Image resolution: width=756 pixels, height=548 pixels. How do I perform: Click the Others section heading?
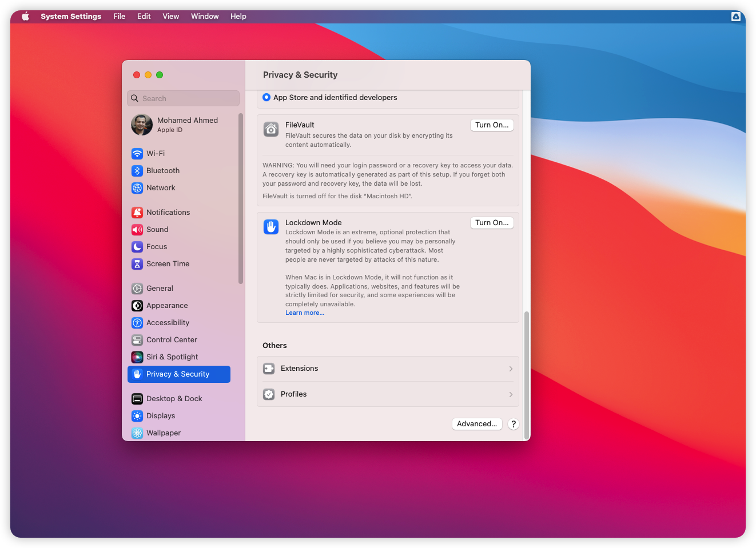tap(274, 346)
